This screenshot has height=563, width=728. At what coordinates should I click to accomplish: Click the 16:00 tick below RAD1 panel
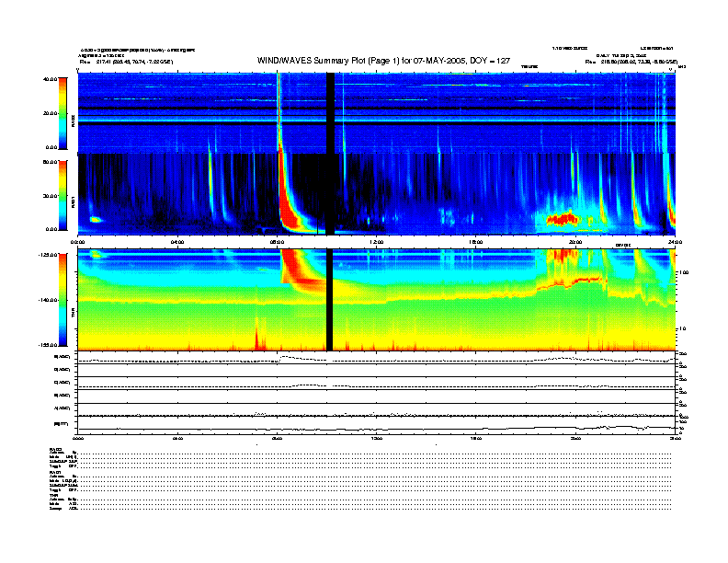(476, 242)
